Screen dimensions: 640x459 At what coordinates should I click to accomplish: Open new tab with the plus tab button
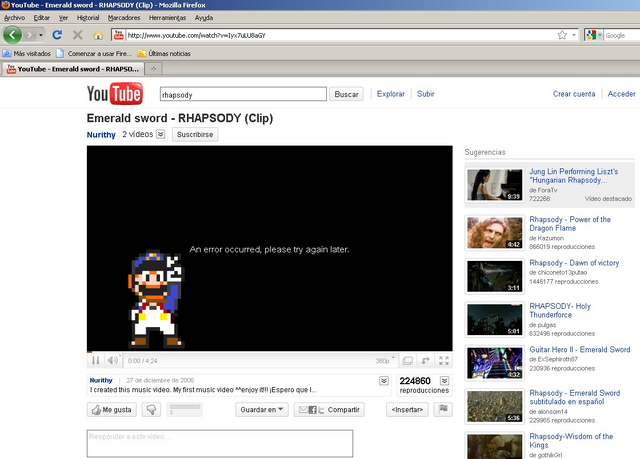click(x=154, y=69)
